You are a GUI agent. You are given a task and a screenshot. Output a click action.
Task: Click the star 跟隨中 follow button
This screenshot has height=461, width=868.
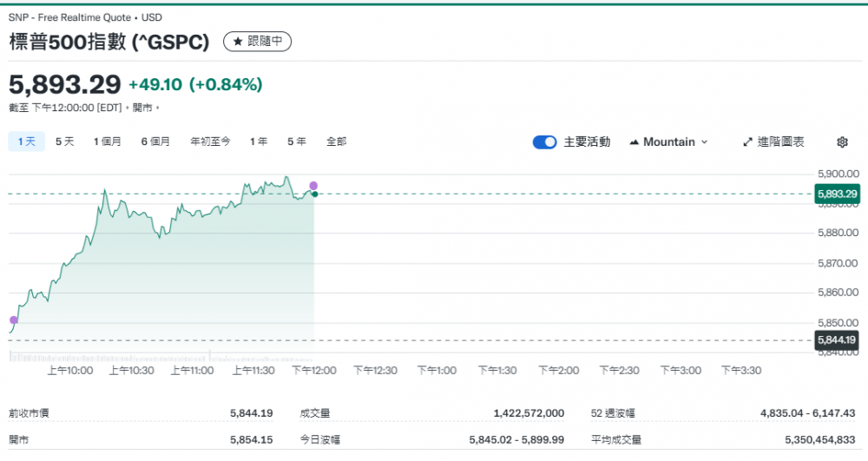pos(258,41)
